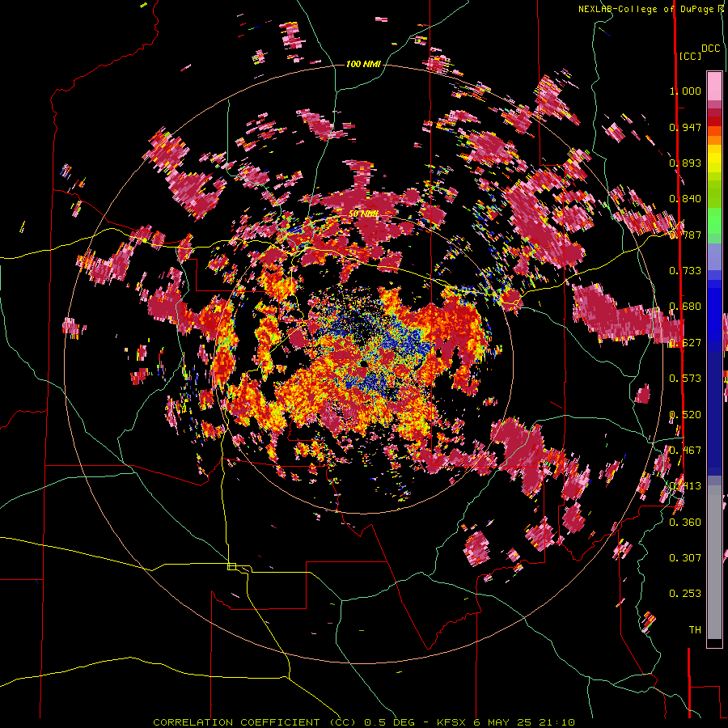This screenshot has width=728, height=728.
Task: Select the 0.520 color scale value
Action: [685, 415]
